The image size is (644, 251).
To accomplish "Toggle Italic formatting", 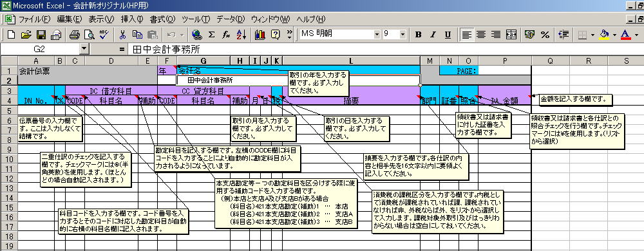I will click(433, 35).
